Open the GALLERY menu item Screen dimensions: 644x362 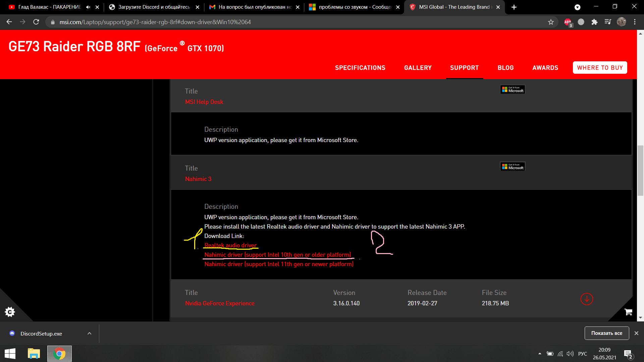[418, 68]
